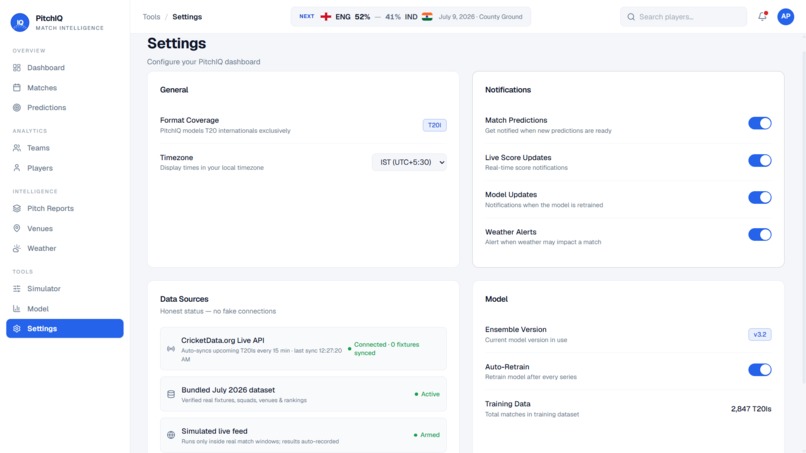Click the page vertical scrollbar
Viewport: 806px width, 453px height.
tap(803, 216)
